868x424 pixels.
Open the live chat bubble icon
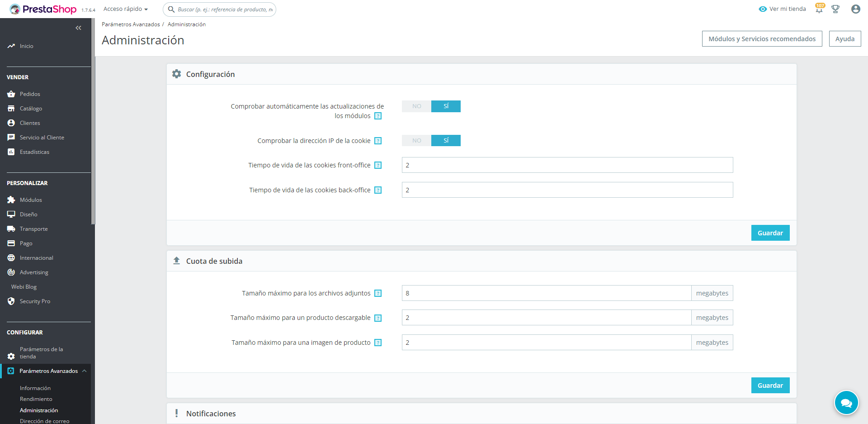pos(846,402)
